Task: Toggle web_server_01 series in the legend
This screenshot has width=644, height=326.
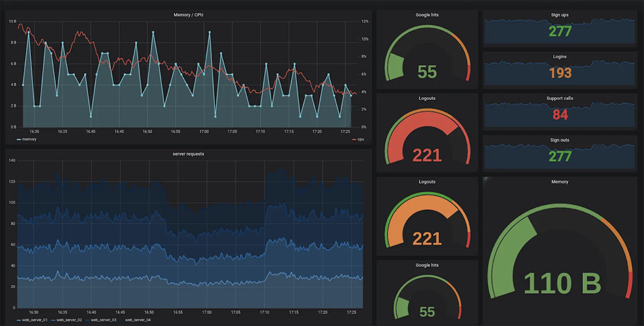Action: (32, 320)
